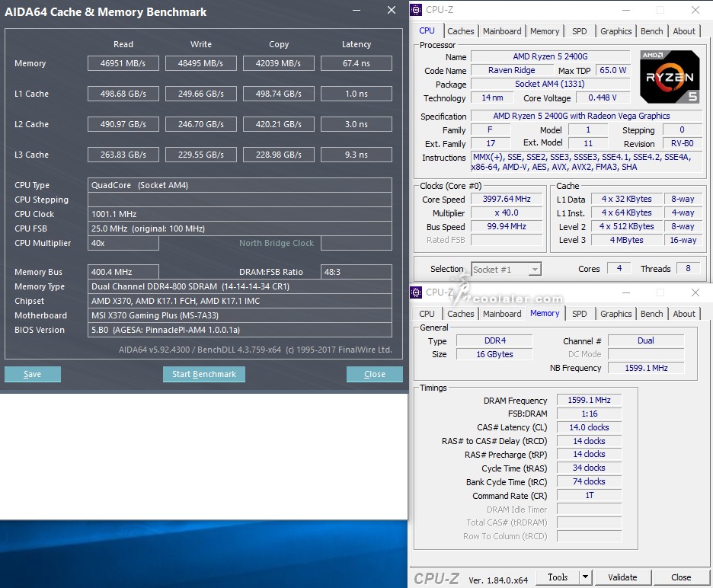Minimize the AIDA64 benchmark window
Image resolution: width=713 pixels, height=588 pixels.
356,10
